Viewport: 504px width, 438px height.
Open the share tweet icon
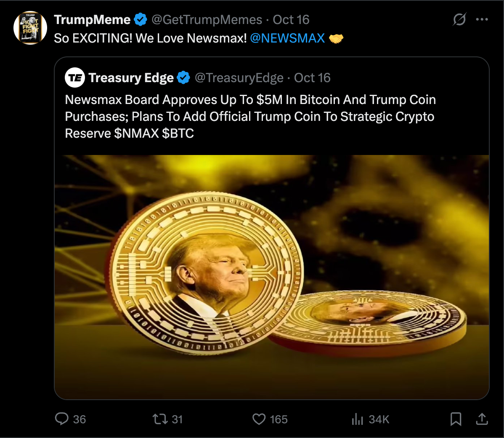click(482, 419)
